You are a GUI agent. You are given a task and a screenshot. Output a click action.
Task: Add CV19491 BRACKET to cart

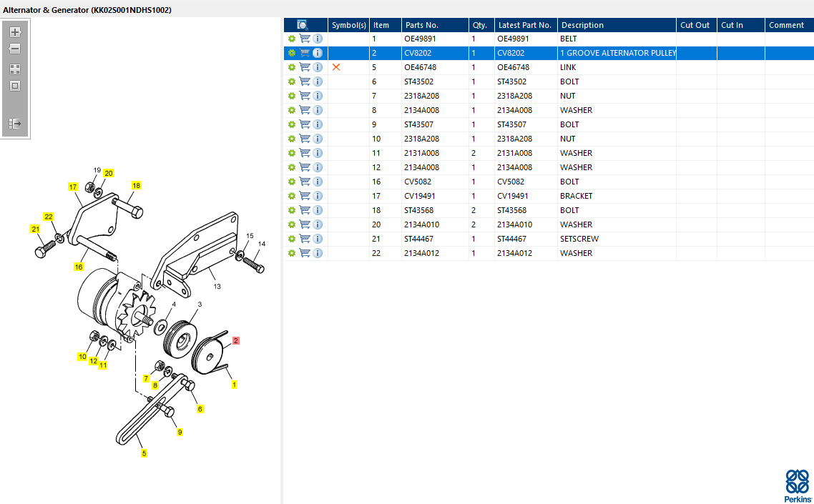click(305, 196)
